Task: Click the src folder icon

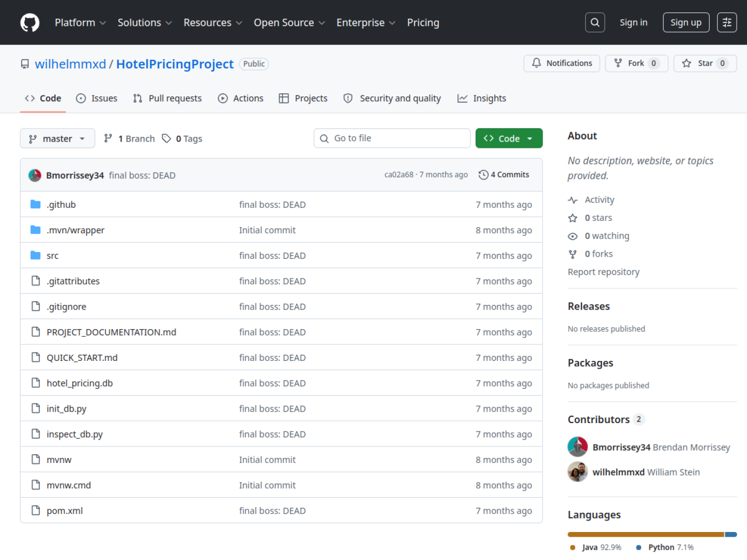Action: pyautogui.click(x=35, y=255)
